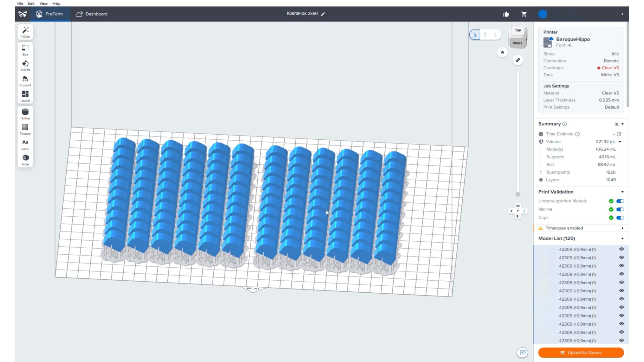Open the Texture tool

25,130
